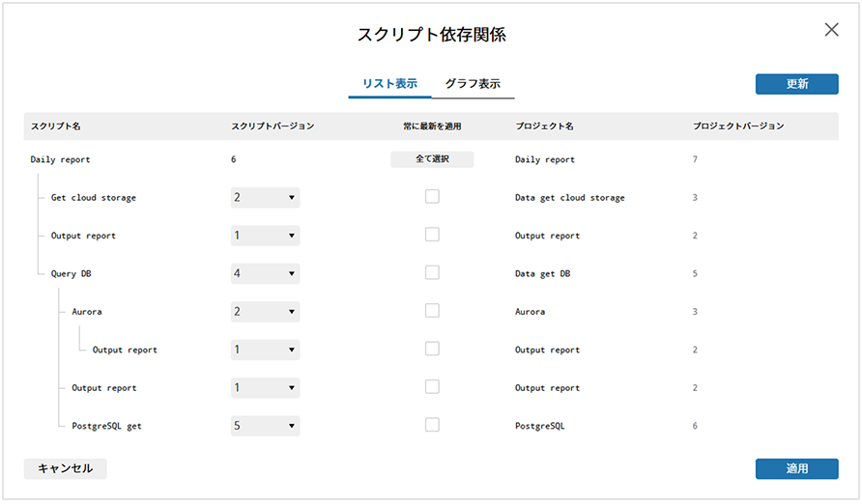The image size is (862, 504).
Task: Click the キャンセル button
Action: pos(65,468)
